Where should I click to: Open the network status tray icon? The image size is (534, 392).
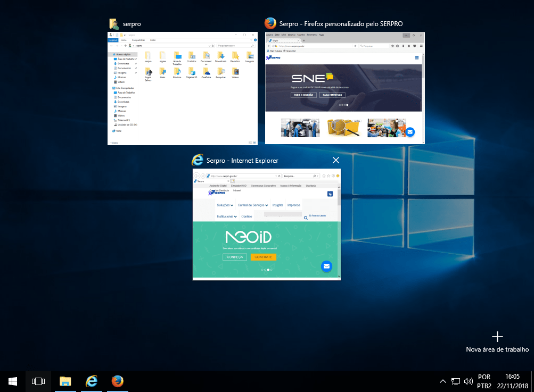point(456,381)
